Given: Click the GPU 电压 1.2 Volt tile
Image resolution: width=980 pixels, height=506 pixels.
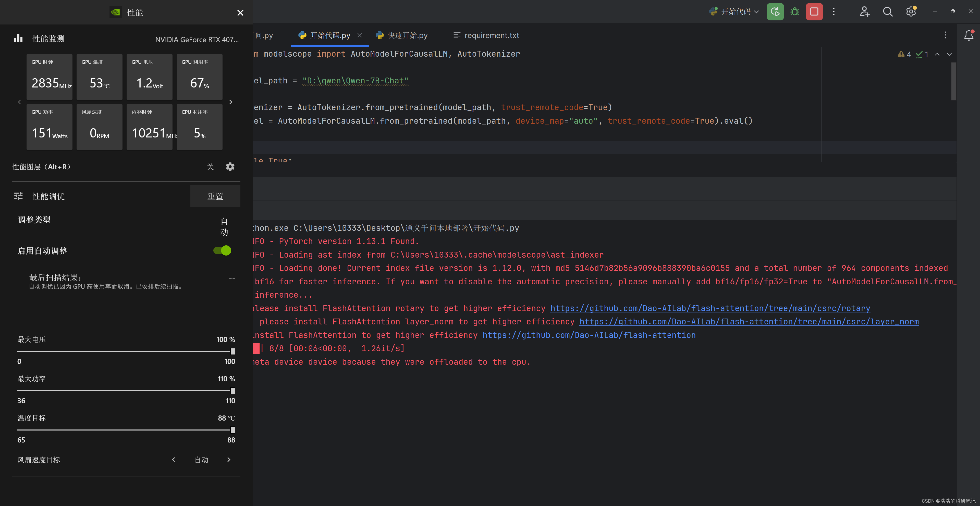Looking at the screenshot, I should (150, 77).
